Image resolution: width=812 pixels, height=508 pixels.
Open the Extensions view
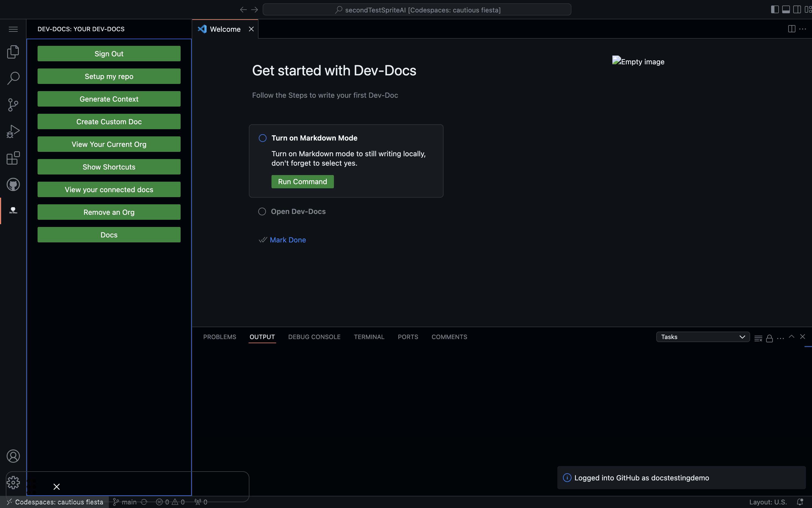tap(13, 158)
